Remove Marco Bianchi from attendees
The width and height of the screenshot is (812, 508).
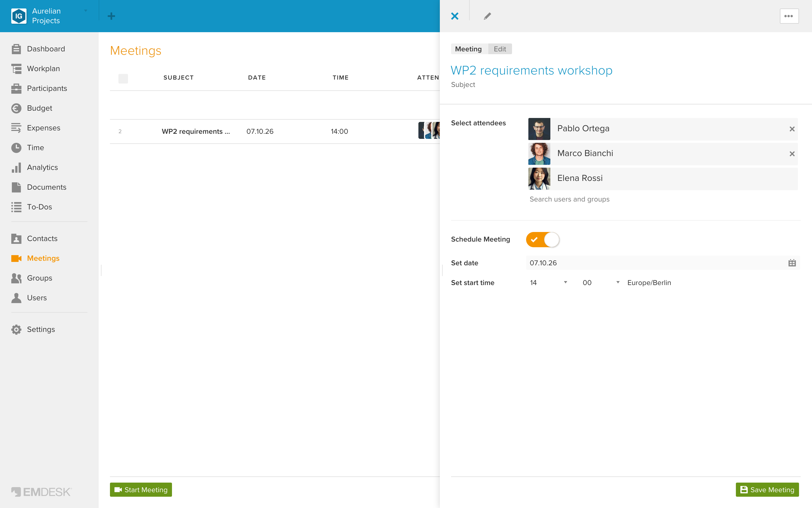pyautogui.click(x=792, y=154)
